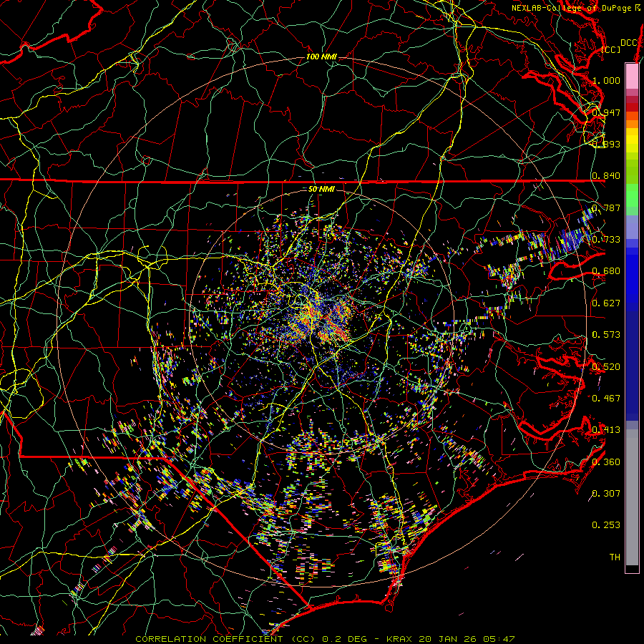Select the 0.627 legend value
Screen dimensions: 644x644
[606, 303]
